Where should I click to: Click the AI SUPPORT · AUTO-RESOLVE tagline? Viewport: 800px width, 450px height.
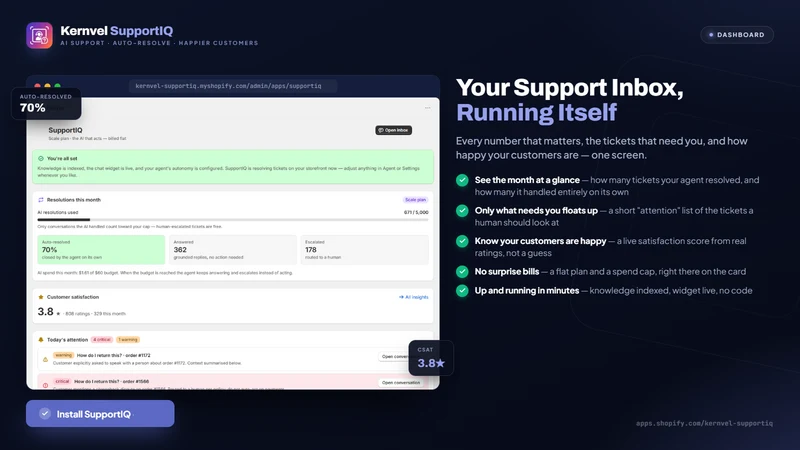tap(159, 43)
